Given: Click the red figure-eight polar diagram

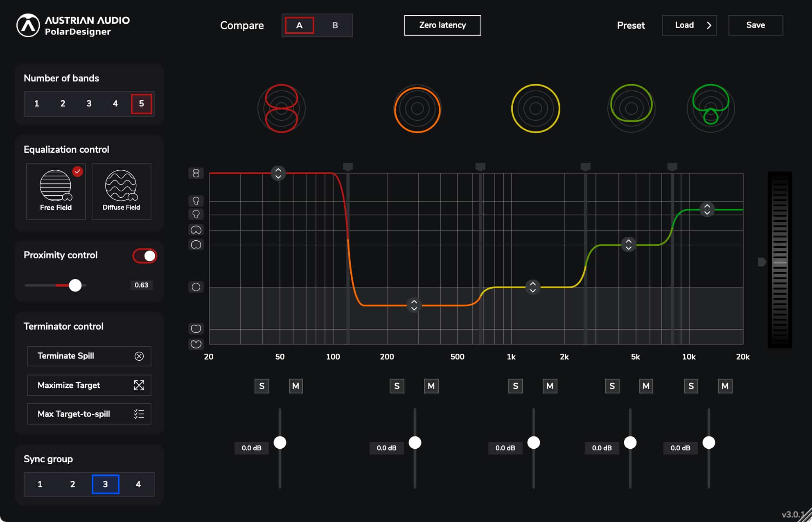Looking at the screenshot, I should tap(282, 108).
